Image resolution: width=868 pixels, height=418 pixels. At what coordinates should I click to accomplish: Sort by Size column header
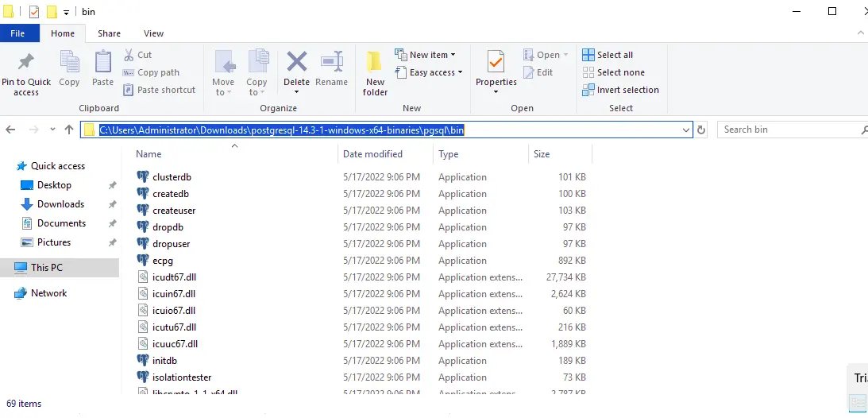(542, 154)
